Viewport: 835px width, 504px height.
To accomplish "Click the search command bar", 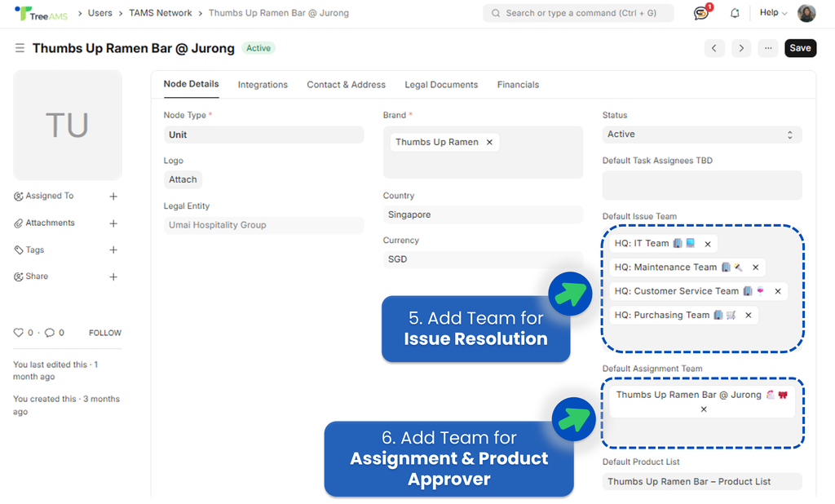I will (578, 13).
